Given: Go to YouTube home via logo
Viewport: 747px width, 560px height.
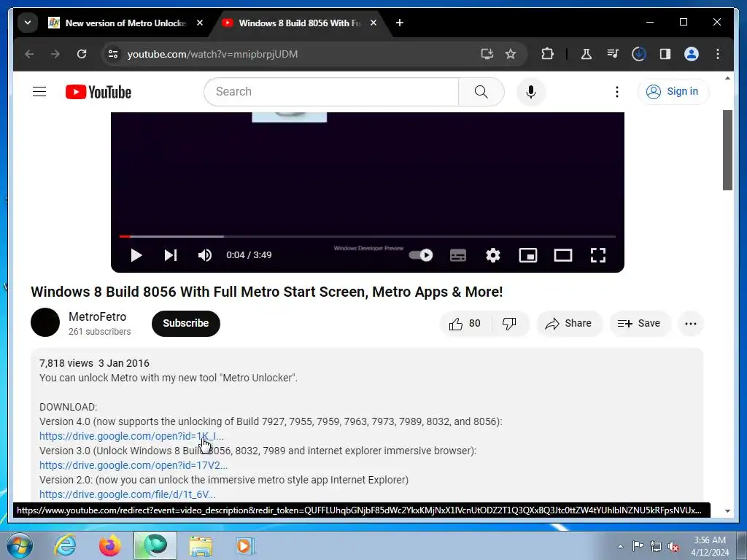Looking at the screenshot, I should 98,92.
